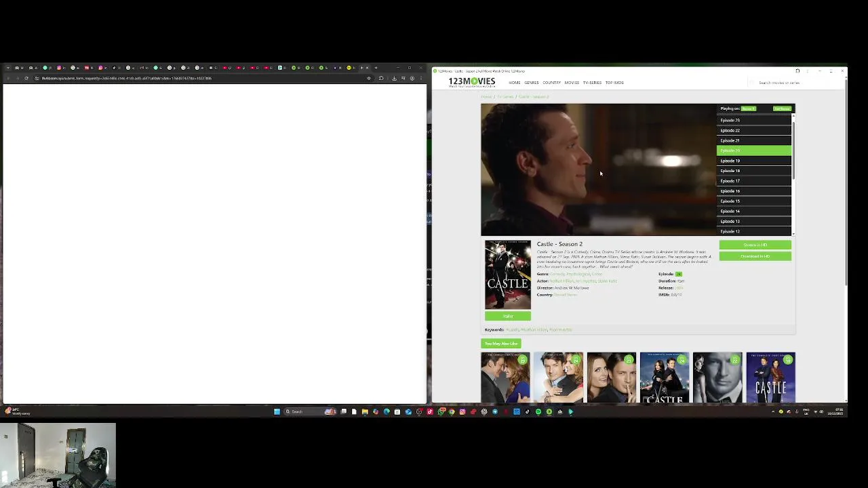Viewport: 868px width, 488px height.
Task: Select Episode 13 in the episode list
Action: click(754, 222)
